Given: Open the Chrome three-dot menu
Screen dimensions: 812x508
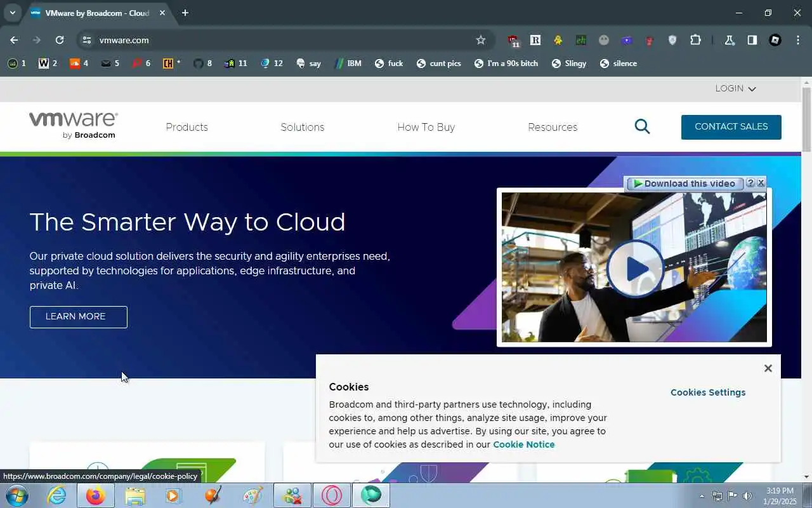Looking at the screenshot, I should pyautogui.click(x=797, y=40).
